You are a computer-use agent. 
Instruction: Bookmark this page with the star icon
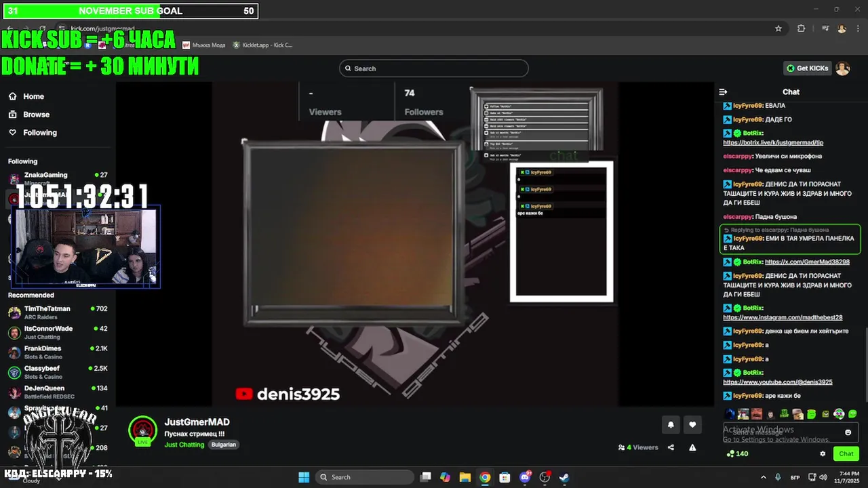click(x=778, y=28)
